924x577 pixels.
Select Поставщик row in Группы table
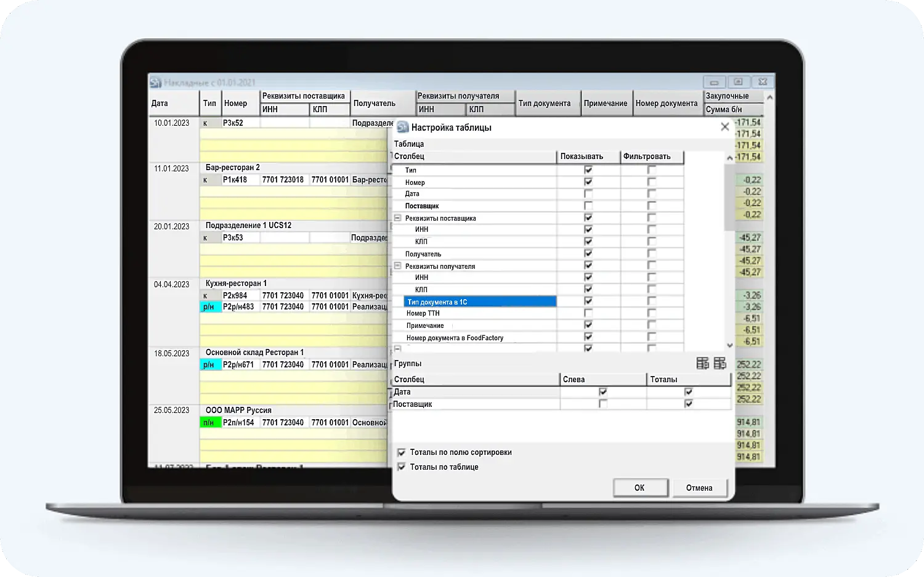coord(476,404)
